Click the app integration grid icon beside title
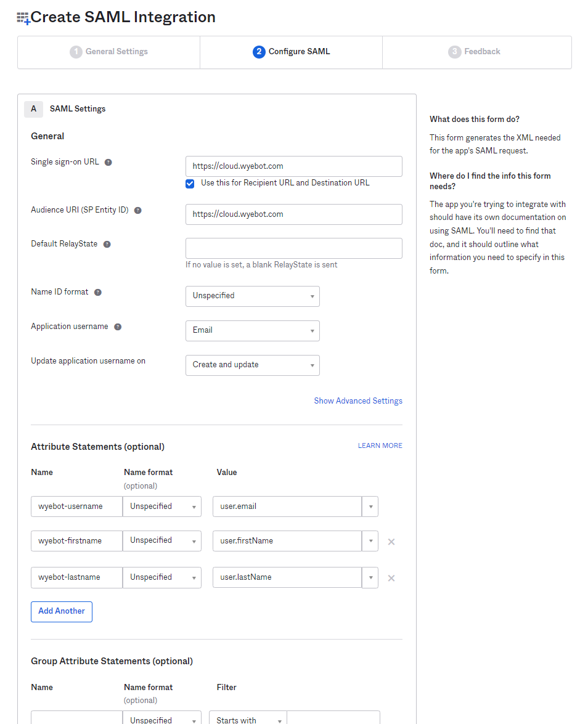This screenshot has width=588, height=724. click(x=23, y=18)
